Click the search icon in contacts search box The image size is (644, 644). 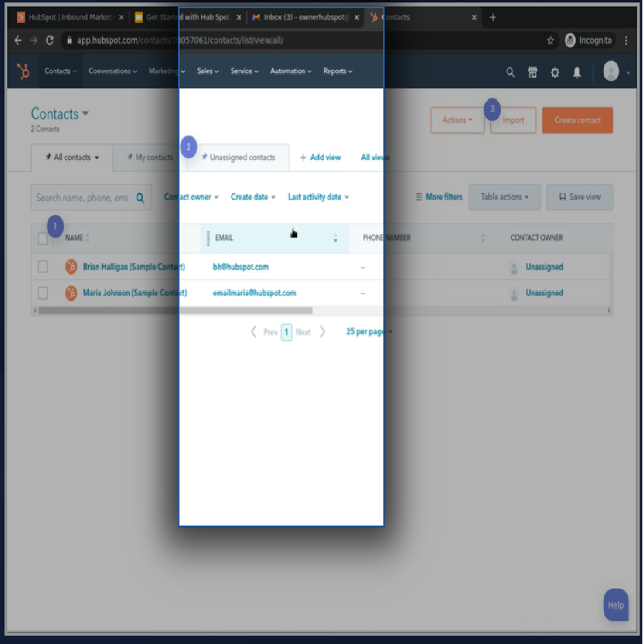pos(140,198)
